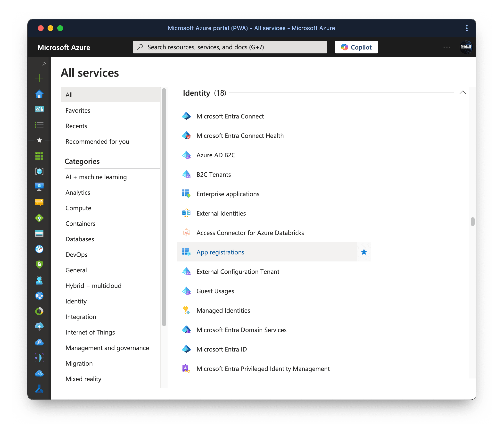Viewport: 504px width, 436px height.
Task: Click the main page scrollbar thumb on right
Action: point(472,222)
